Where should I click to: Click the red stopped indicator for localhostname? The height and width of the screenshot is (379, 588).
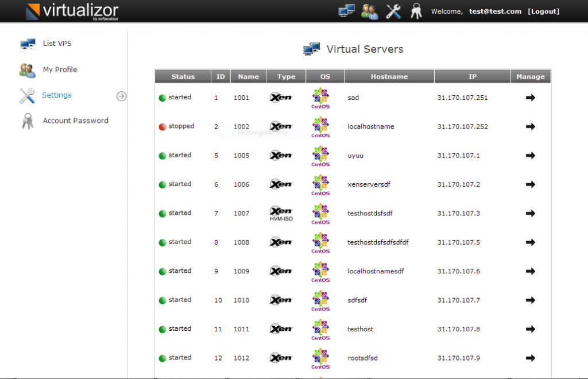[164, 126]
